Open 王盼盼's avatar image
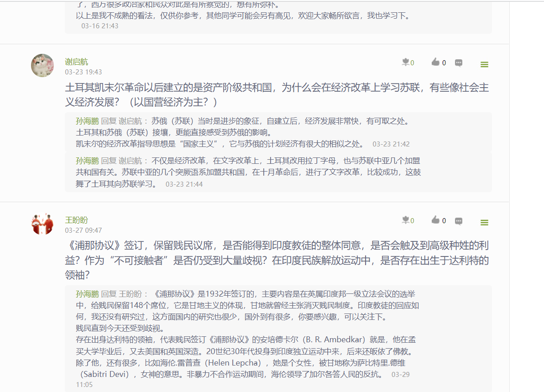 tap(42, 223)
